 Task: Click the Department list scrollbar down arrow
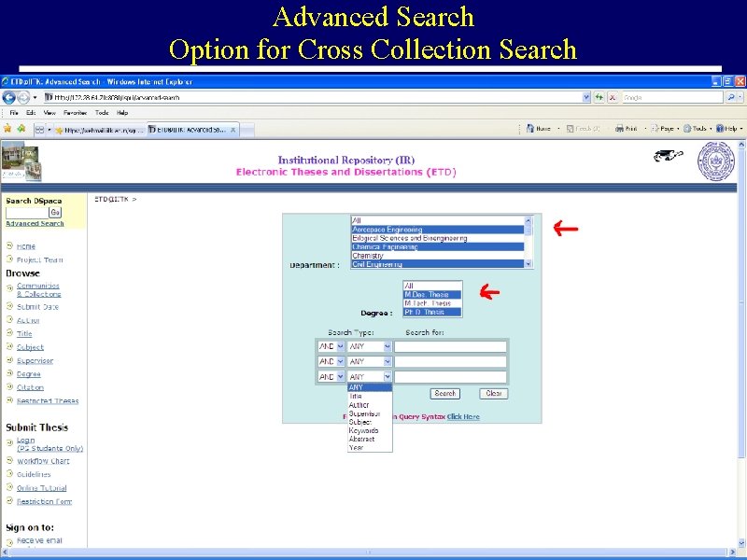click(528, 264)
